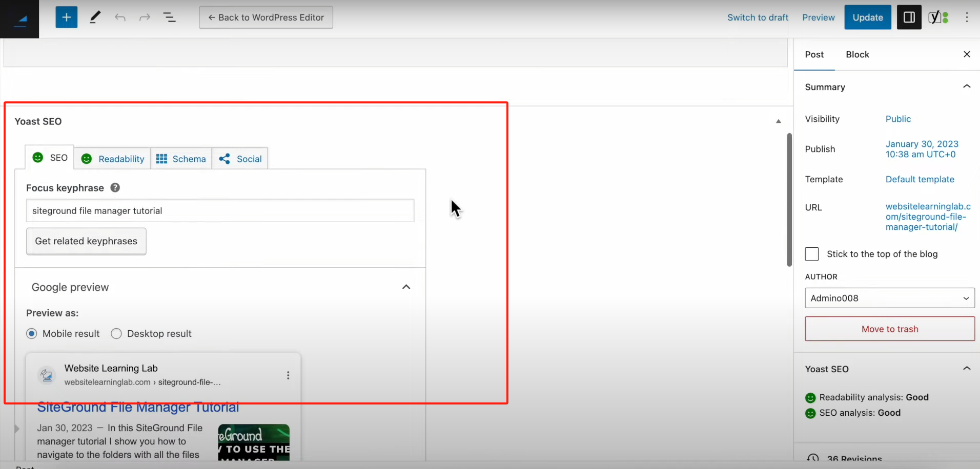
Task: Collapse the Summary panel
Action: coord(966,87)
